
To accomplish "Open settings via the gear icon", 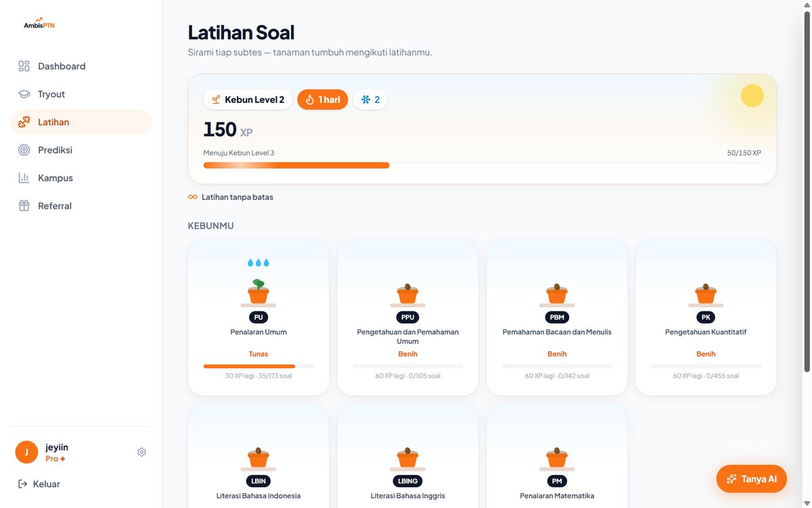I will click(x=141, y=452).
